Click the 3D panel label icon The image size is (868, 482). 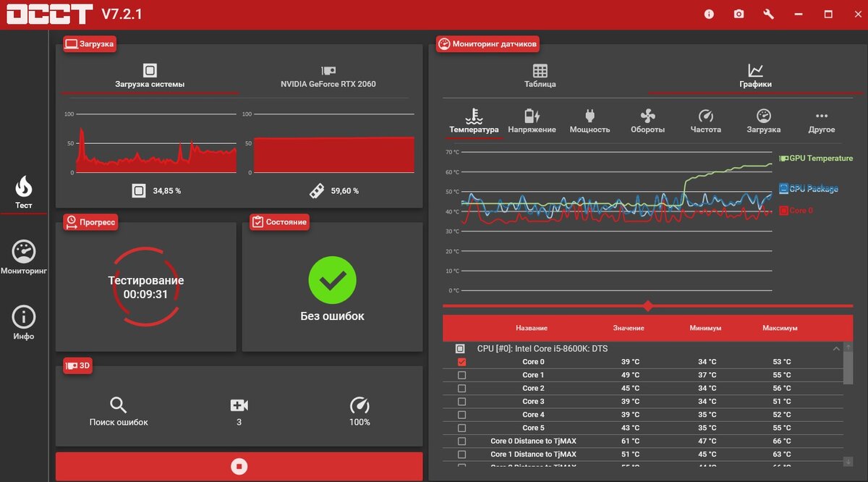pos(72,366)
